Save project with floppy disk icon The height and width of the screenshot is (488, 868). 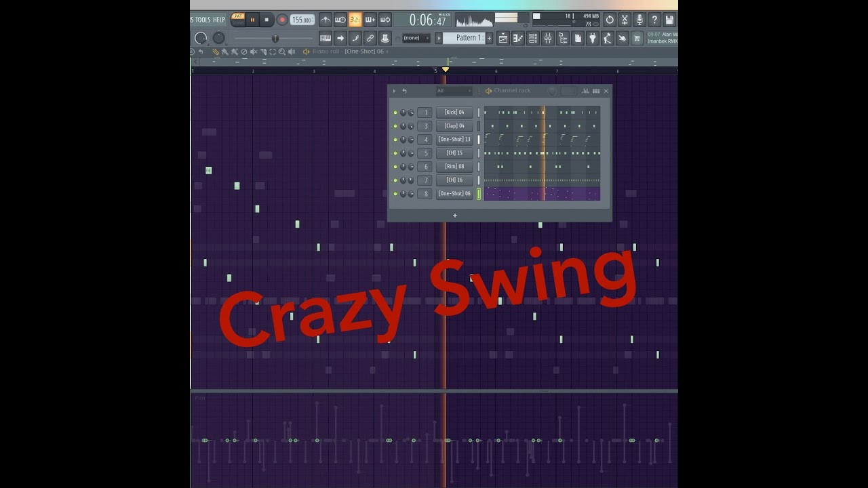pyautogui.click(x=669, y=20)
